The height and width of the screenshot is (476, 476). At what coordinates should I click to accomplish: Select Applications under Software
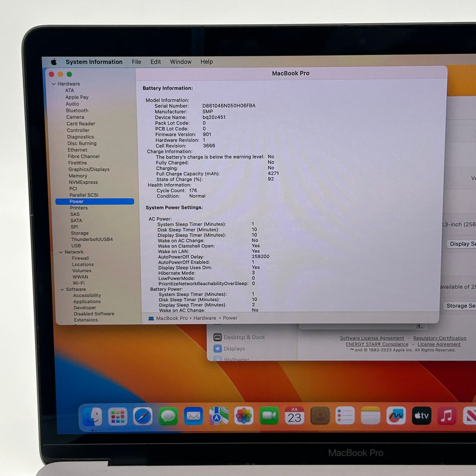click(x=87, y=301)
